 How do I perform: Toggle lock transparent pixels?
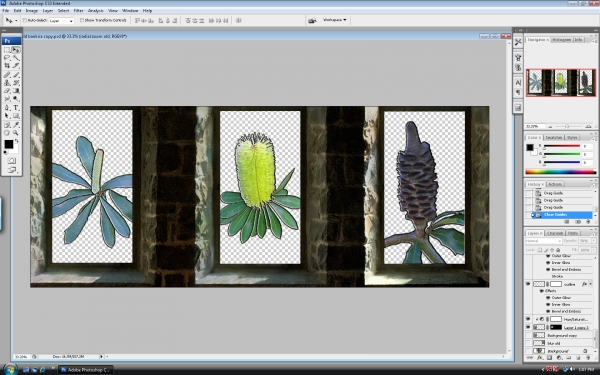[x=540, y=250]
